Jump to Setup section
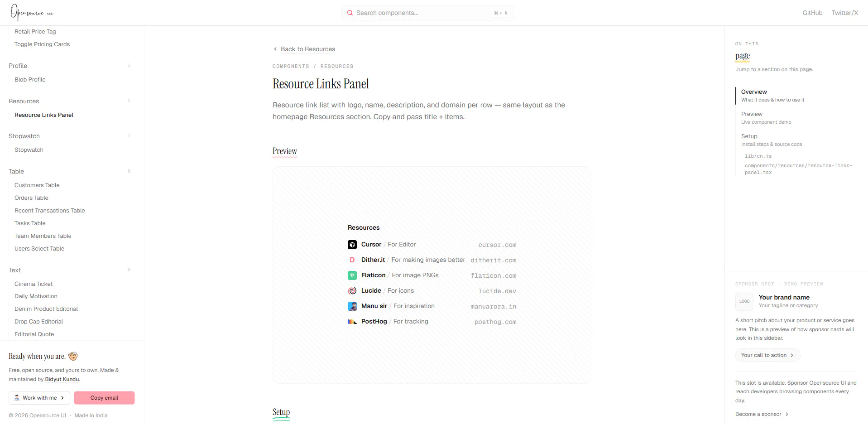This screenshot has height=425, width=868. 772,140
